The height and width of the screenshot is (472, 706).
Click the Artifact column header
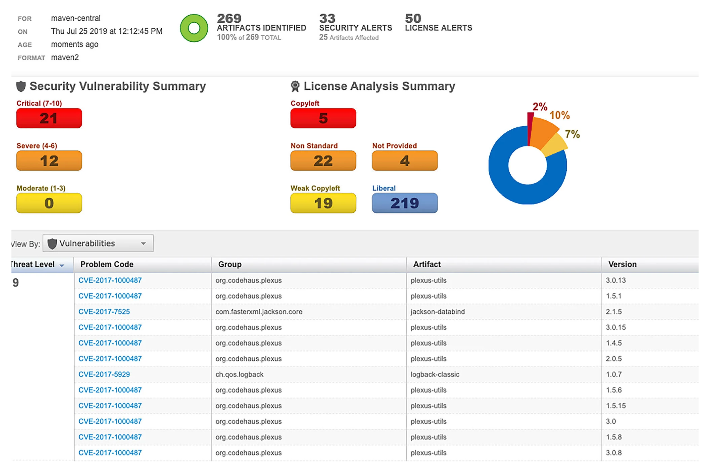click(427, 265)
